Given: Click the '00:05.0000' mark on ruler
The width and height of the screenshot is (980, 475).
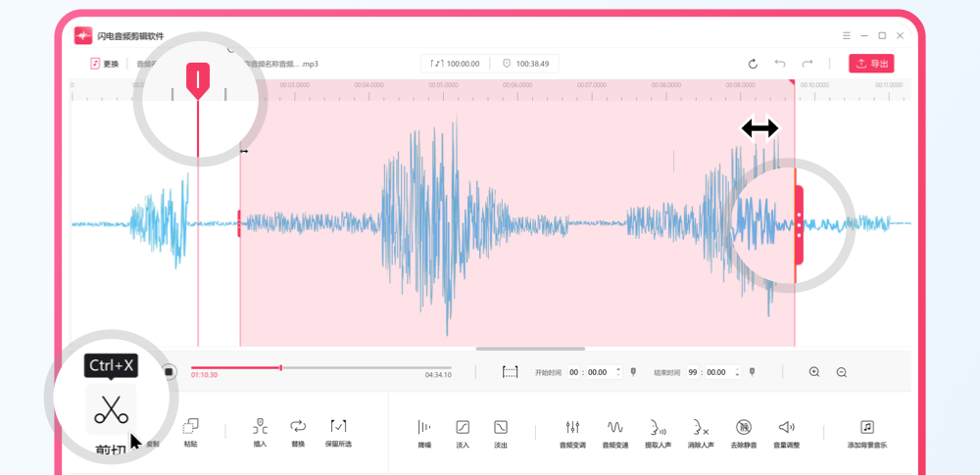Looking at the screenshot, I should pyautogui.click(x=443, y=84).
